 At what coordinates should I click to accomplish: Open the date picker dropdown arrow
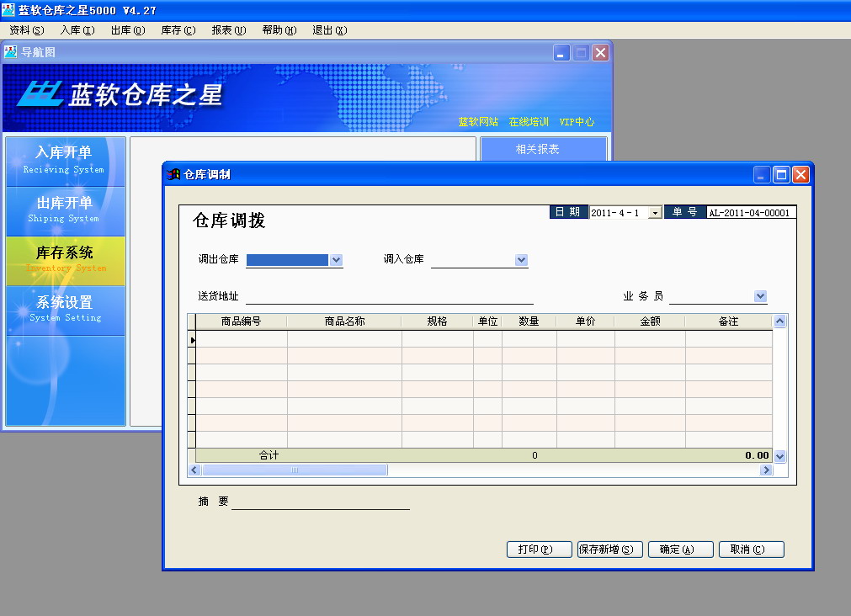click(655, 214)
